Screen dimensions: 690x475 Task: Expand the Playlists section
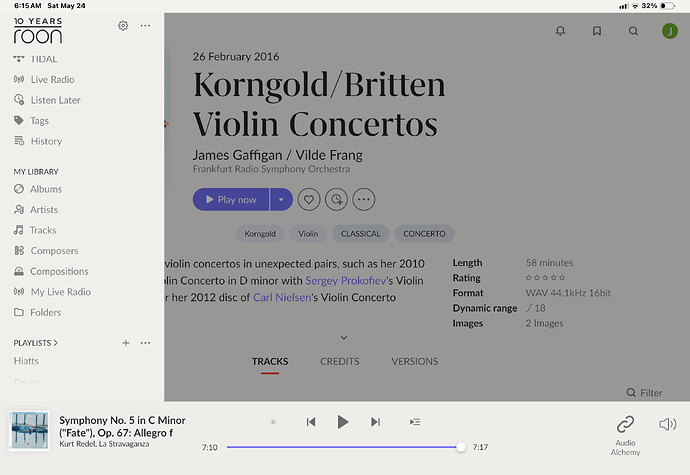[x=36, y=343]
